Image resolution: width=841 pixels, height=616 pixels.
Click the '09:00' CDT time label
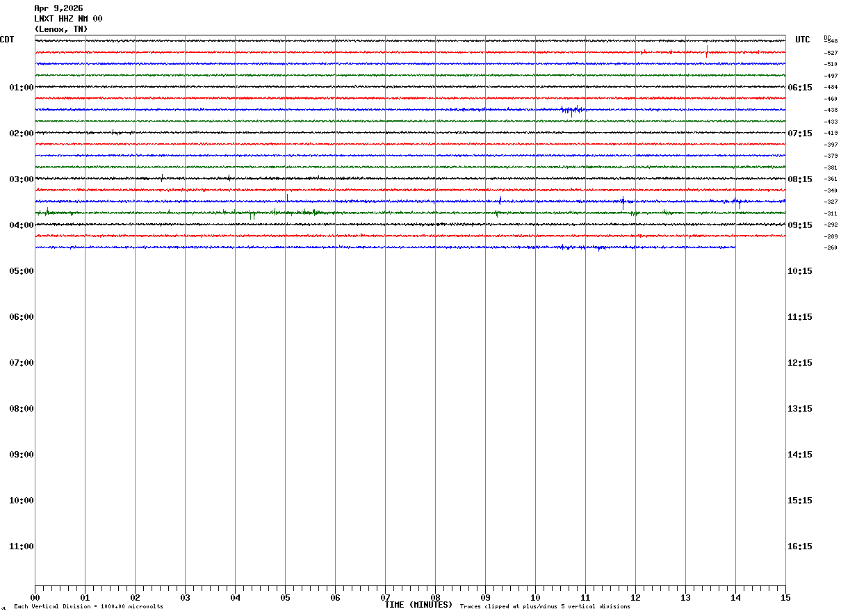(x=22, y=455)
